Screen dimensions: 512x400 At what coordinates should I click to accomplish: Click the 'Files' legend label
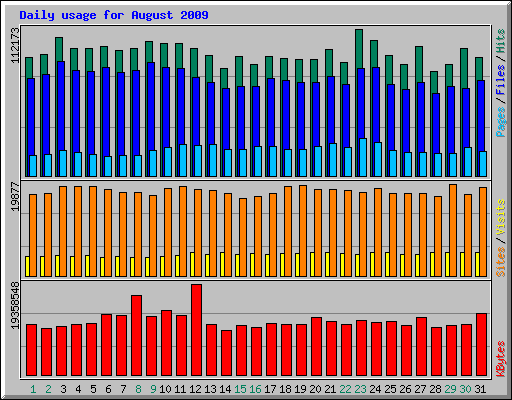tap(500, 80)
